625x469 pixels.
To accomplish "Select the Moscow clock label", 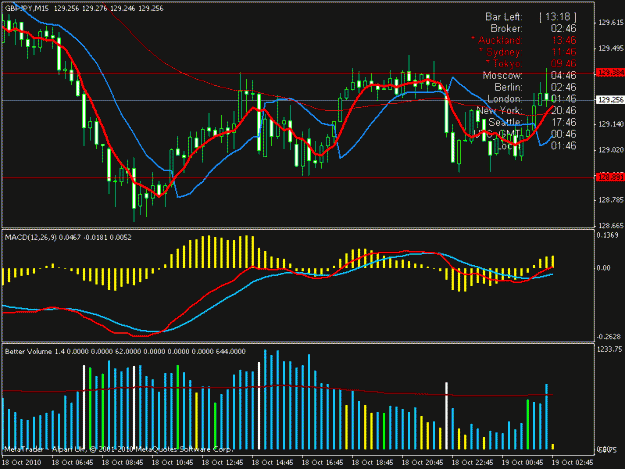I will 502,75.
